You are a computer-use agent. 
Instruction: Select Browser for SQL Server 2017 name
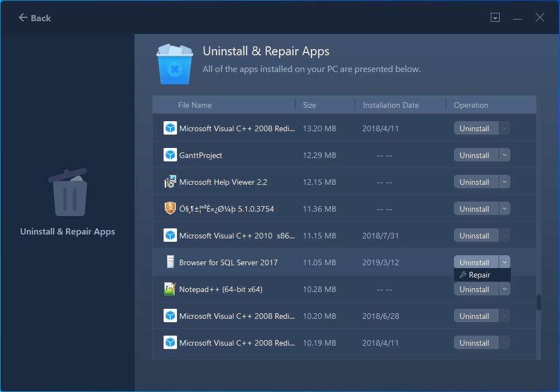228,262
